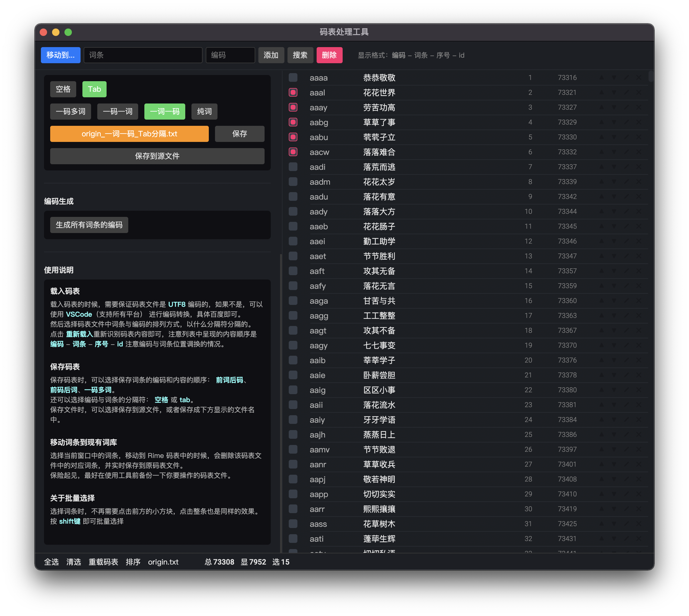This screenshot has height=616, width=689.
Task: Click edit pencil on row 落落大方
Action: (x=626, y=212)
